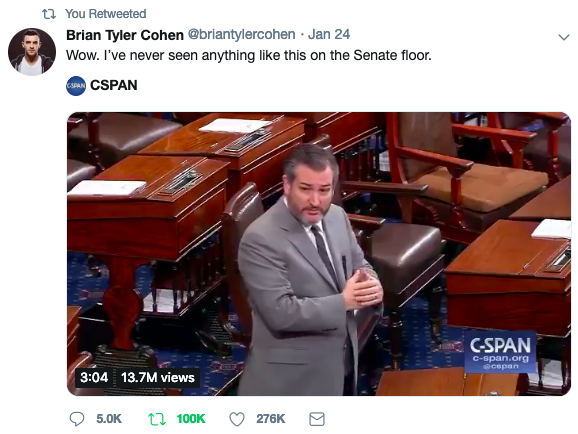Open the envelope direct message share icon

[x=317, y=419]
